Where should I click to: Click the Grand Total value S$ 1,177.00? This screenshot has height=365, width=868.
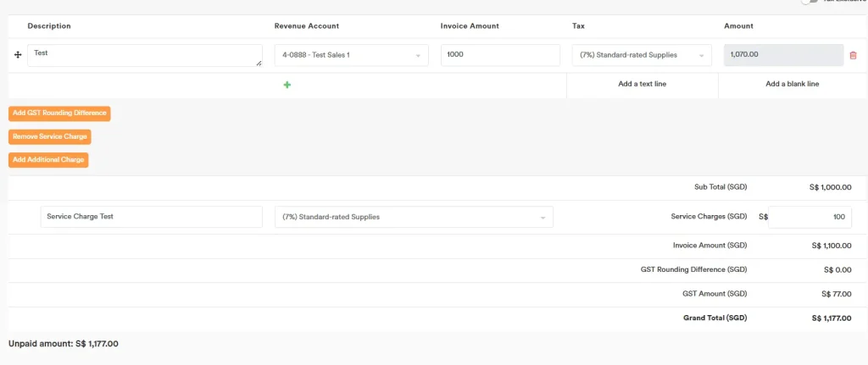tap(831, 318)
